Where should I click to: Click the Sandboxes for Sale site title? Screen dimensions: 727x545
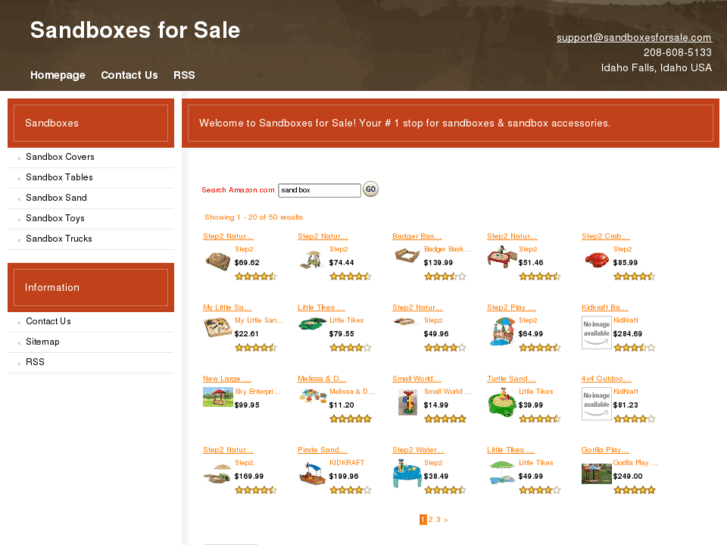pos(135,30)
